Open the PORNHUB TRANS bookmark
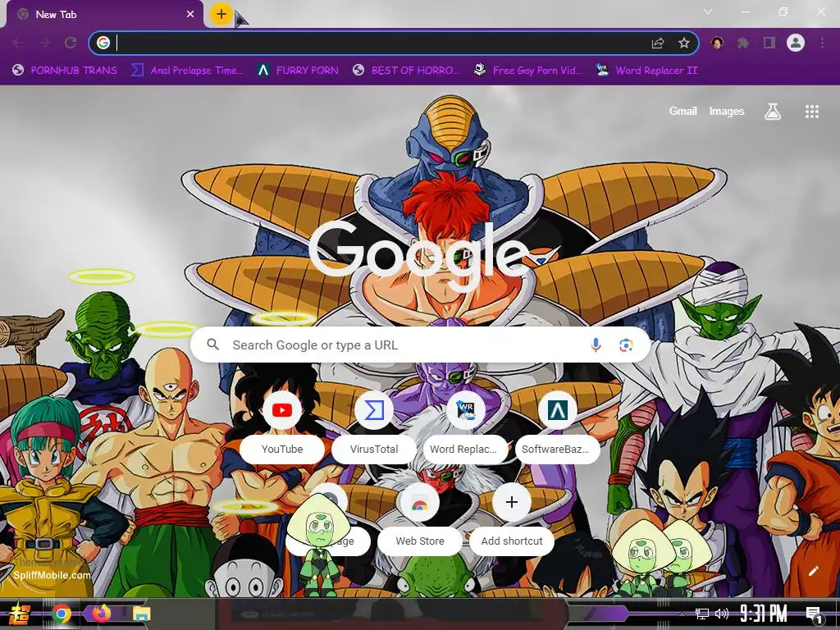 pos(64,71)
